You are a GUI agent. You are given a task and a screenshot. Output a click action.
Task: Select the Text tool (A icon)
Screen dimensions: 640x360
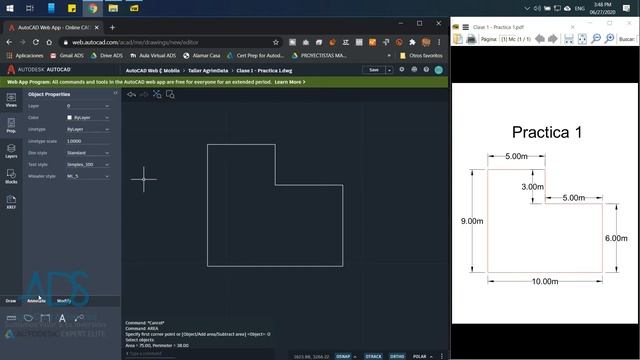coord(62,318)
